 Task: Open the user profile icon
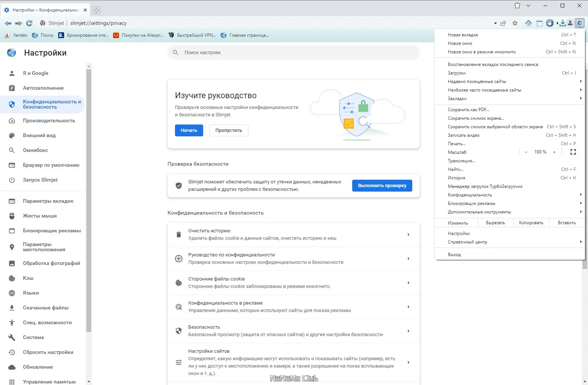click(570, 23)
